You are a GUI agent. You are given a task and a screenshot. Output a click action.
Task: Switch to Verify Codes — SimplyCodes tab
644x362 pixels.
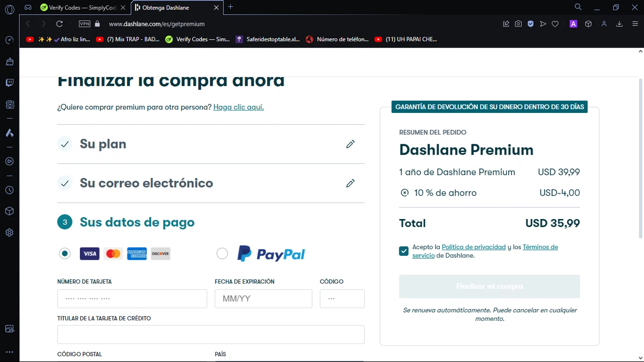pos(78,7)
